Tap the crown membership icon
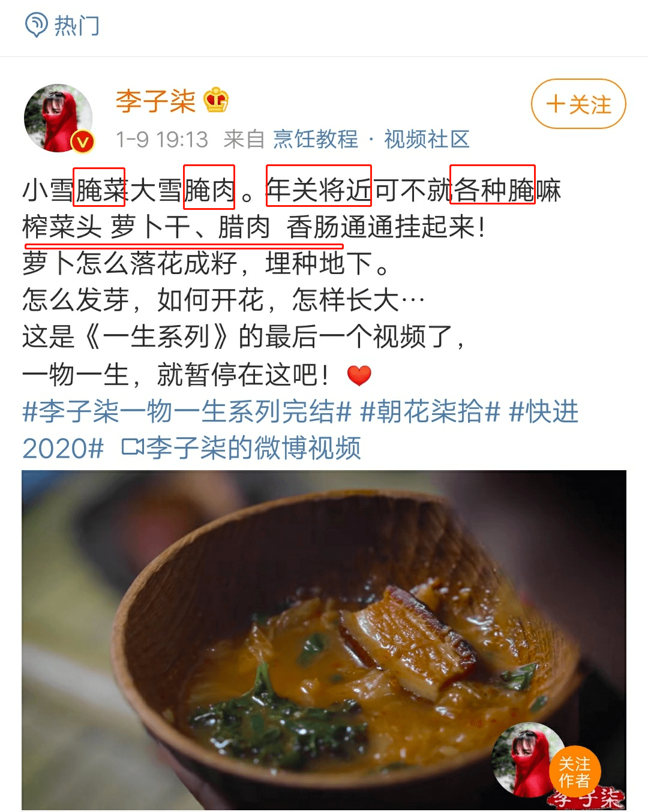 coord(216,100)
